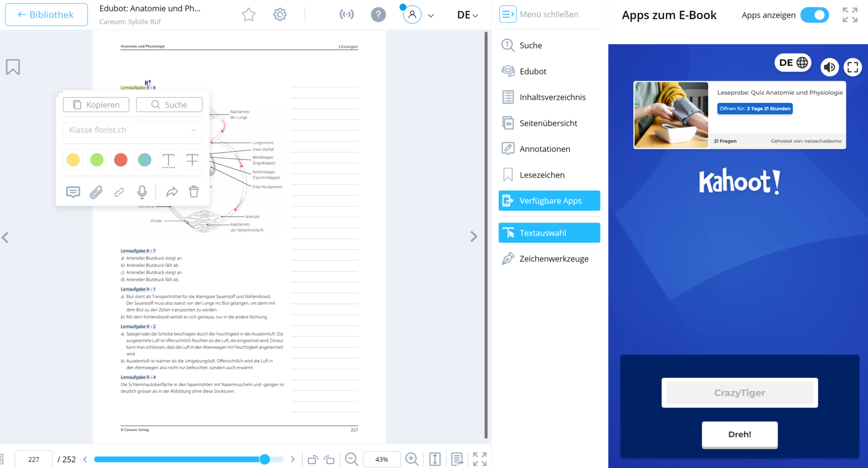Image resolution: width=868 pixels, height=468 pixels.
Task: Open Annotationen menu item
Action: (549, 149)
